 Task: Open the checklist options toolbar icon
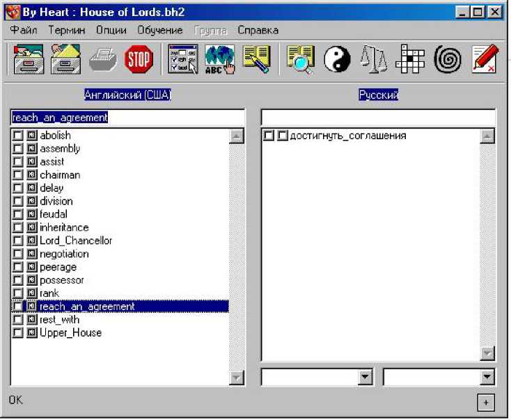[183, 59]
